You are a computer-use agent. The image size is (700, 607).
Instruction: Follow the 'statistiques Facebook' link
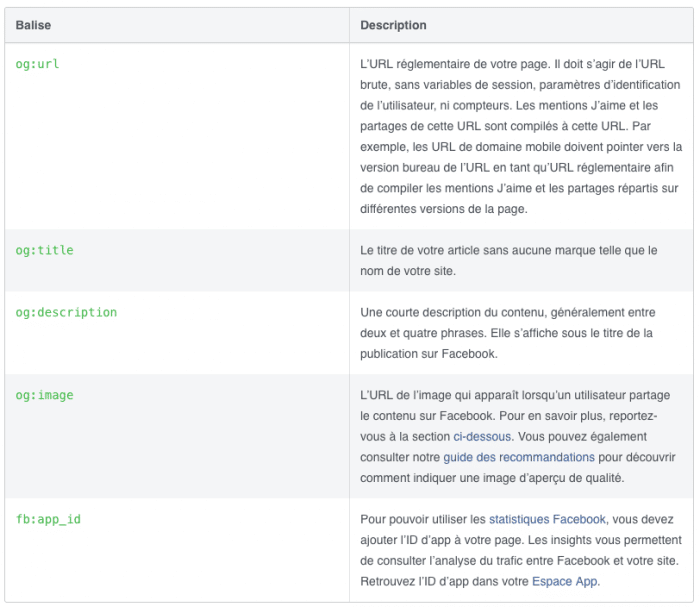[547, 519]
